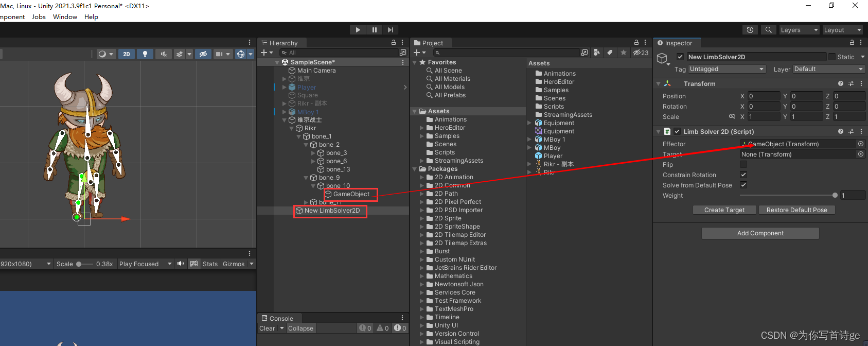
Task: Open the scene draw mode dropdown
Action: pos(105,54)
